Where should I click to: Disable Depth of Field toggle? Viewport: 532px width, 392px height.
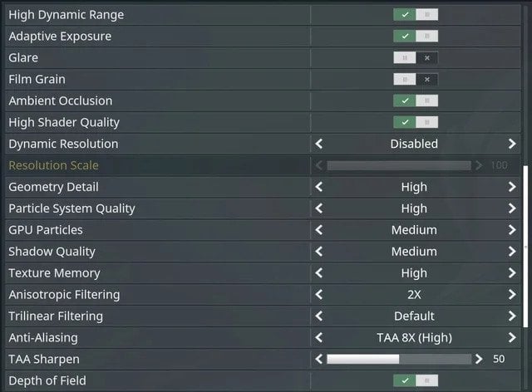click(x=415, y=380)
